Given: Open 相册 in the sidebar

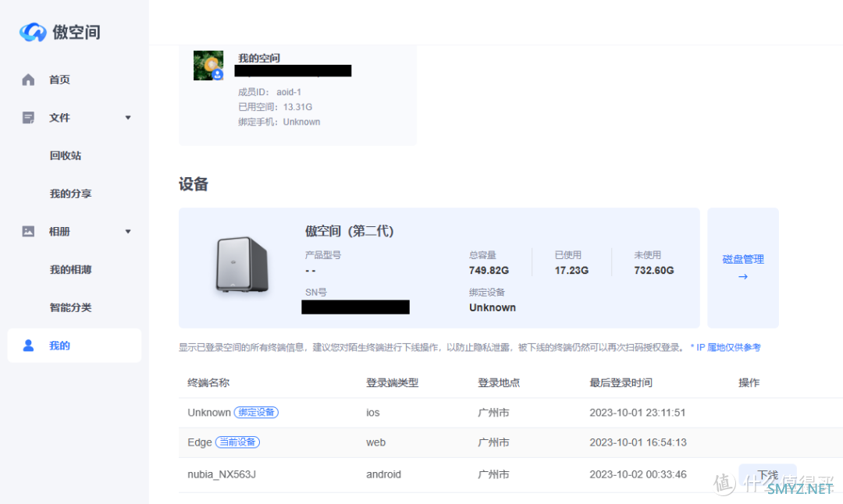Looking at the screenshot, I should (59, 232).
